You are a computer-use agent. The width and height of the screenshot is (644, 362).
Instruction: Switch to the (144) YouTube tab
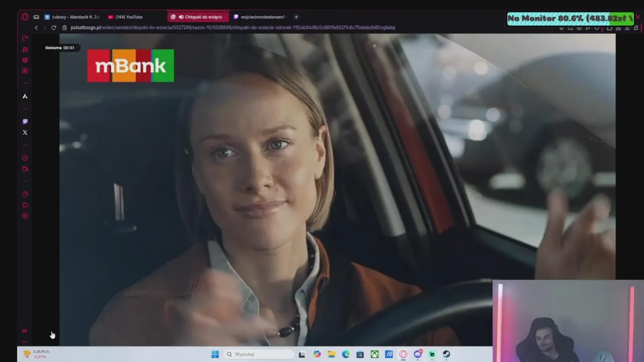[129, 17]
